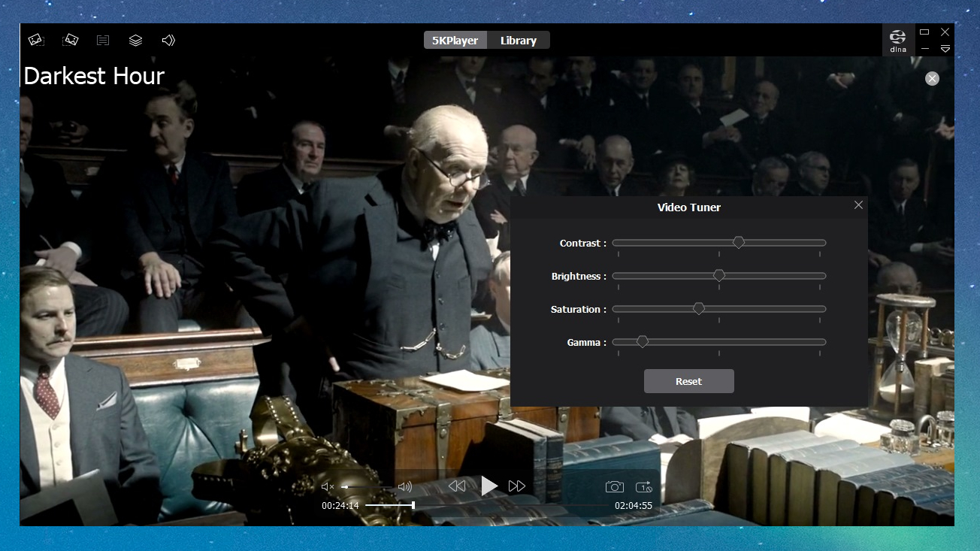Minimize the 5KPlayer window
Screen dimensions: 980x551
coord(924,49)
